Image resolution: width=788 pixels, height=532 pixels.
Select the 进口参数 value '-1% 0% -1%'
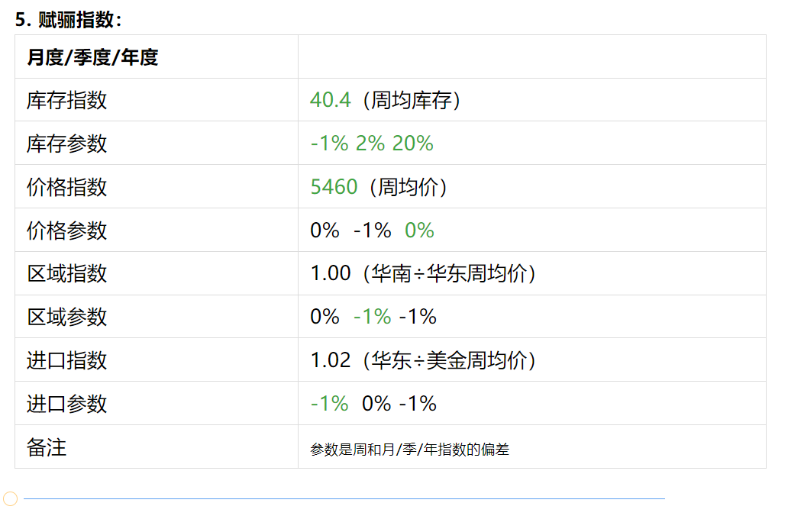coord(373,404)
